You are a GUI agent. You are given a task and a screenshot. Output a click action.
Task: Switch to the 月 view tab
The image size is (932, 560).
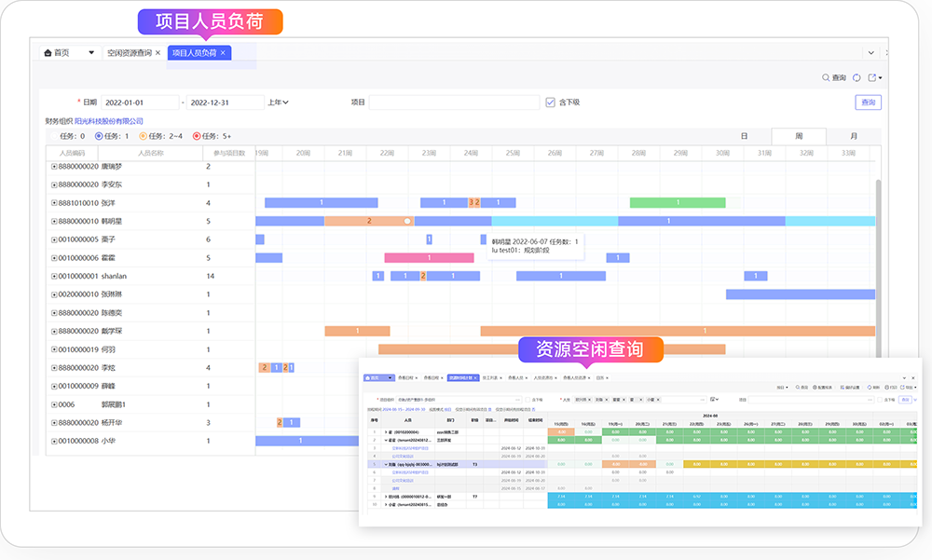pos(853,136)
